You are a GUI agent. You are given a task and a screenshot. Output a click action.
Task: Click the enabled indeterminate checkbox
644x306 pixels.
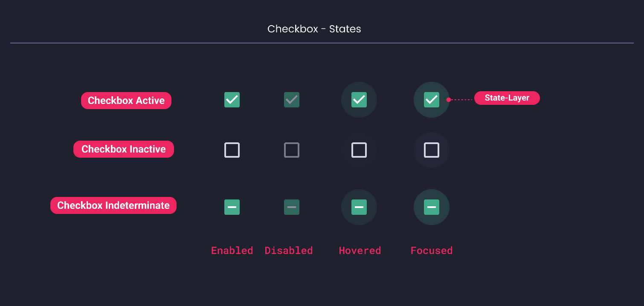232,207
